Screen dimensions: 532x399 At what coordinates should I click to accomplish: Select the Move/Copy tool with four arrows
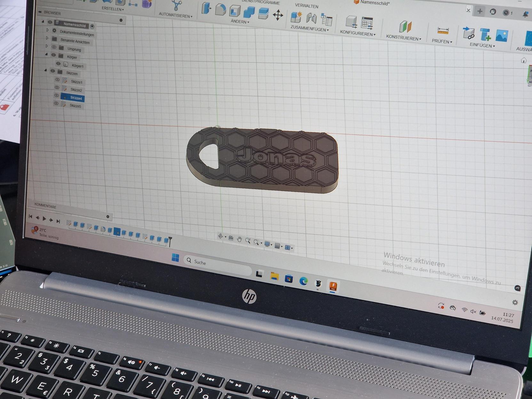278,15
